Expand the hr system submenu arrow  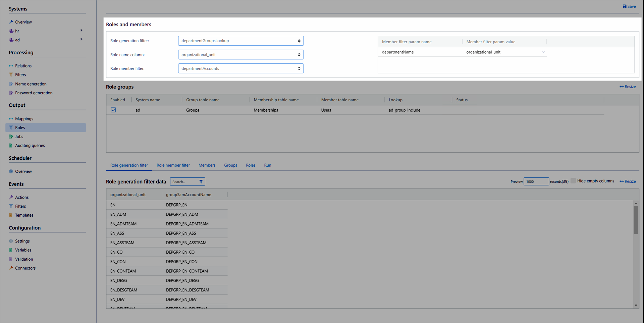click(81, 31)
